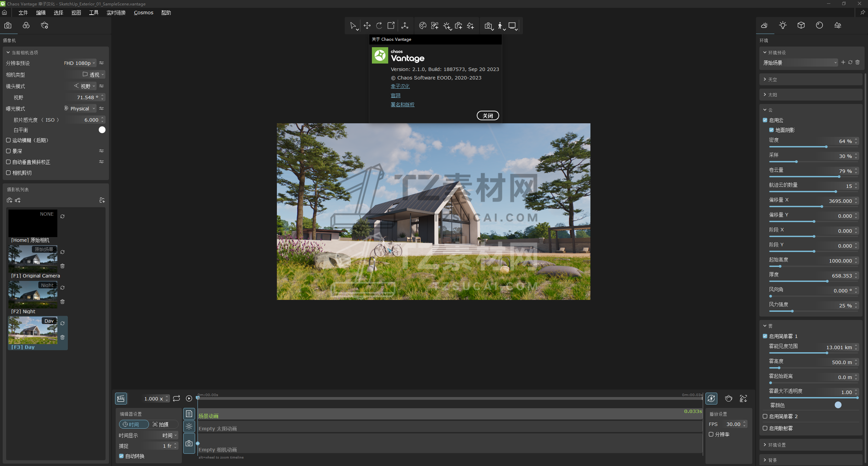The width and height of the screenshot is (868, 466).
Task: Click the 雾颜色 fog color swatch
Action: coord(838,405)
